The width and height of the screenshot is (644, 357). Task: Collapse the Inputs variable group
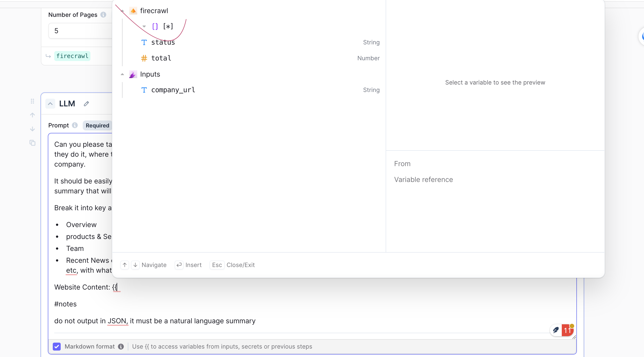coord(122,74)
